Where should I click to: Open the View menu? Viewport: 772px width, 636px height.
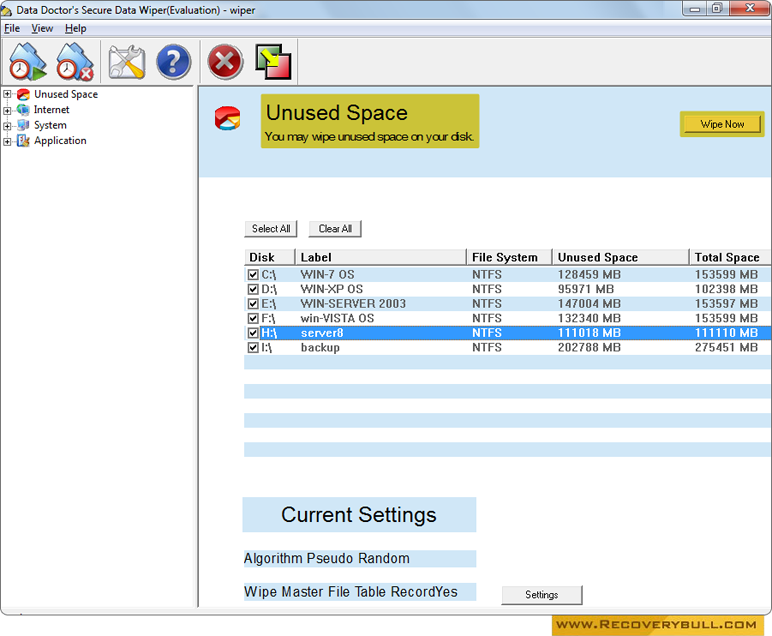[42, 29]
